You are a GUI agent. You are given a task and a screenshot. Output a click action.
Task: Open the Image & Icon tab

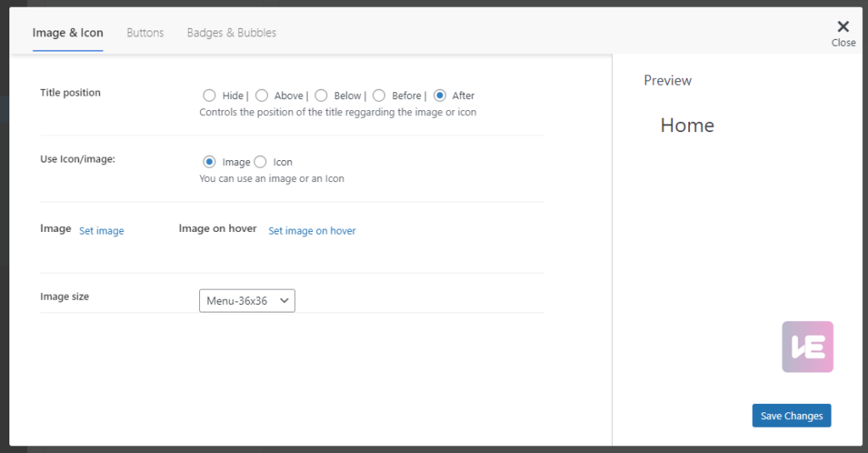[x=68, y=33]
